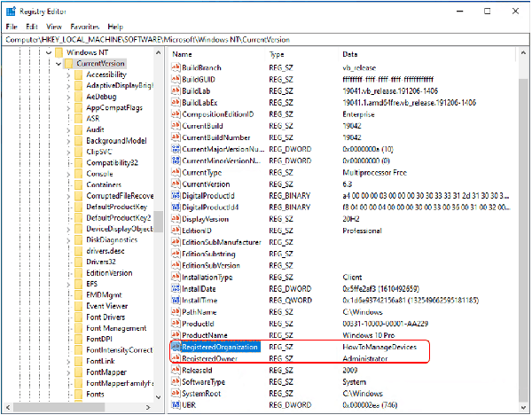Expand the AppCompatFlags tree node
This screenshot has height=415, width=532.
68,108
